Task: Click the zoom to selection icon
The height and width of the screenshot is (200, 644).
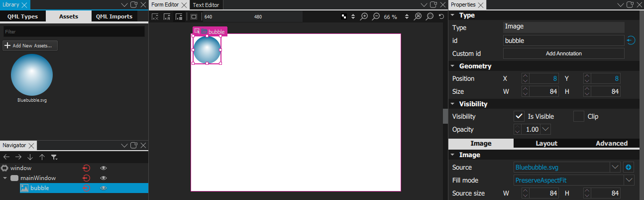Action: point(430,16)
